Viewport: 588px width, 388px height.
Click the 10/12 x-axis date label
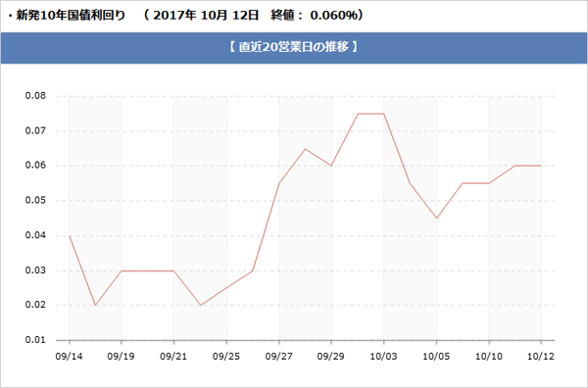point(540,356)
